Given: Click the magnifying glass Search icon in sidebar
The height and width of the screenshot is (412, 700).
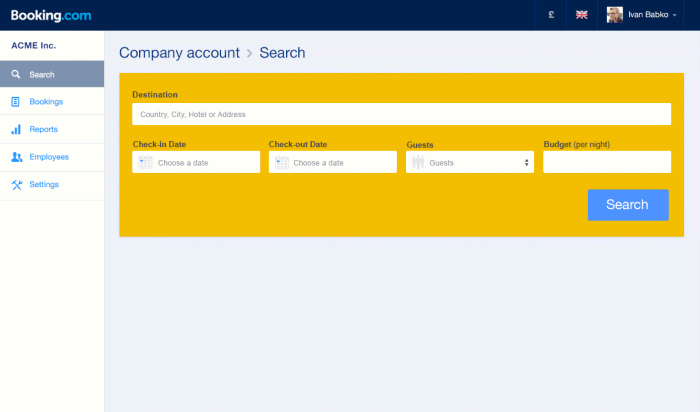Looking at the screenshot, I should (16, 74).
